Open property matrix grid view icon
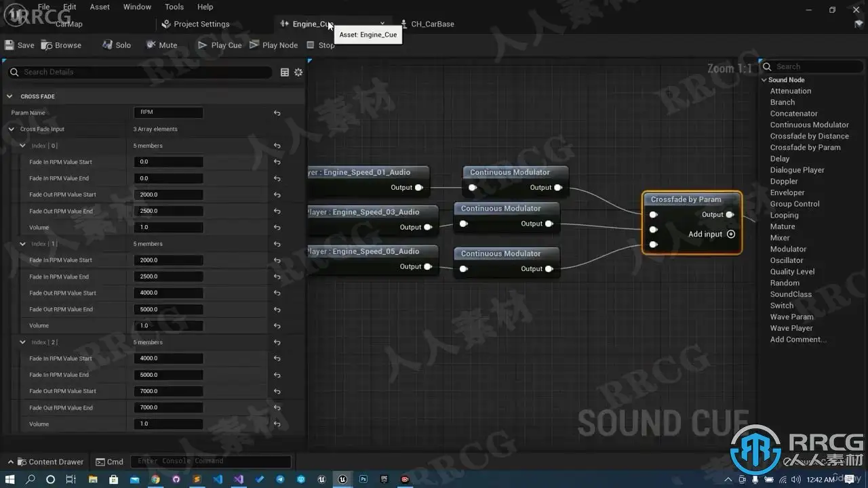The image size is (868, 488). point(285,73)
